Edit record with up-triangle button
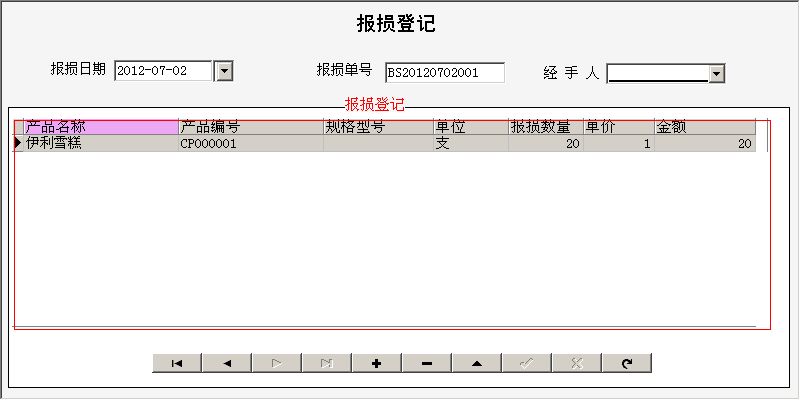 [x=477, y=363]
